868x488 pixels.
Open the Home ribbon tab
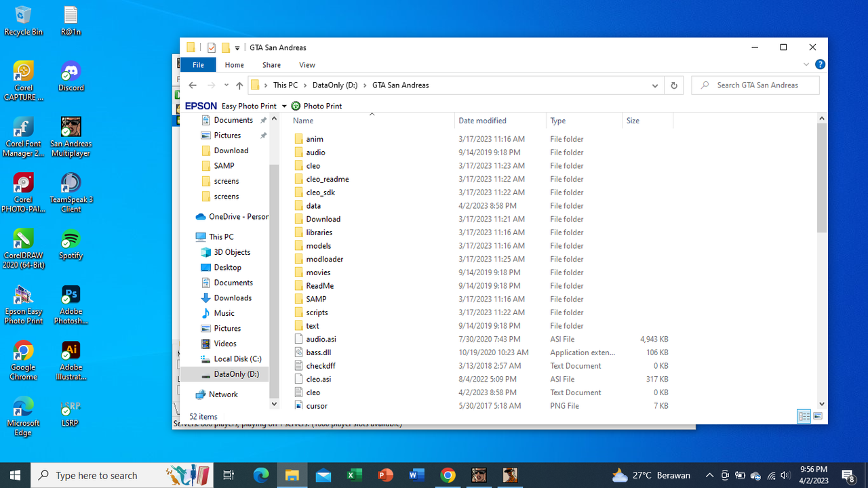(234, 65)
